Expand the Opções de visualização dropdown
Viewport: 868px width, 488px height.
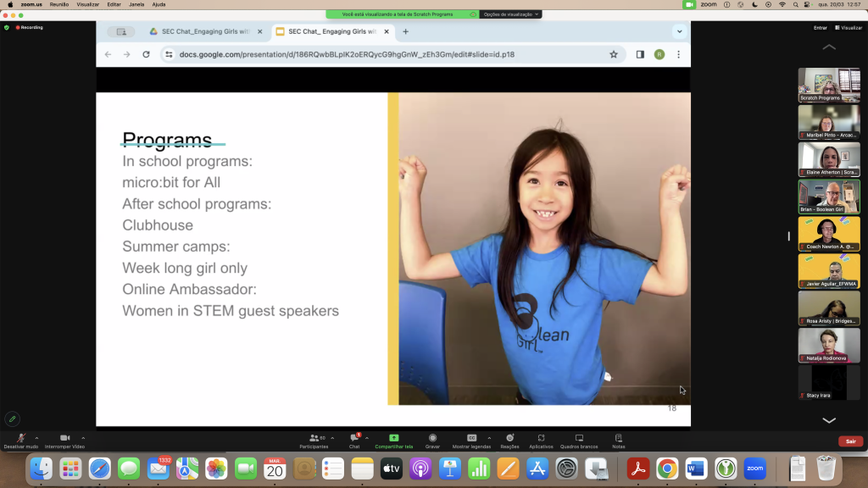coord(510,14)
